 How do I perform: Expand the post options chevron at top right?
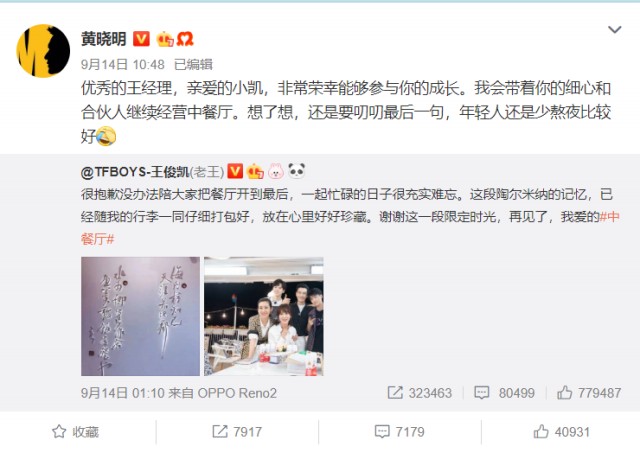[614, 29]
